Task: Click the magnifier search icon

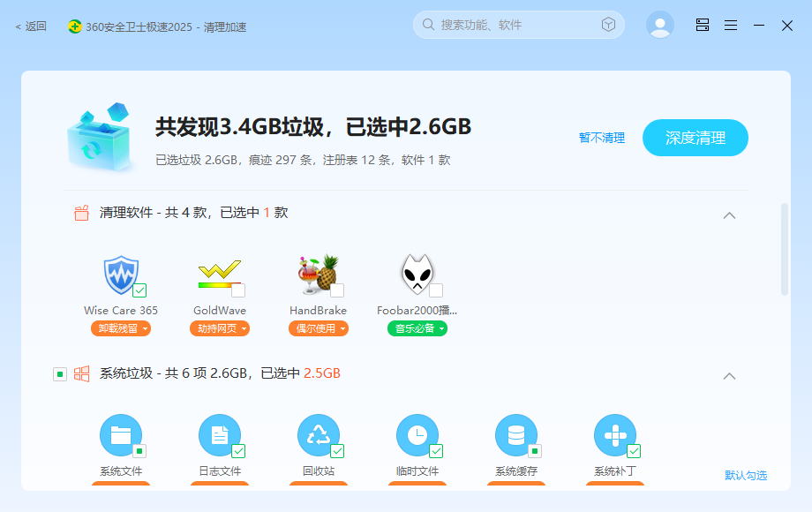Action: (x=428, y=25)
